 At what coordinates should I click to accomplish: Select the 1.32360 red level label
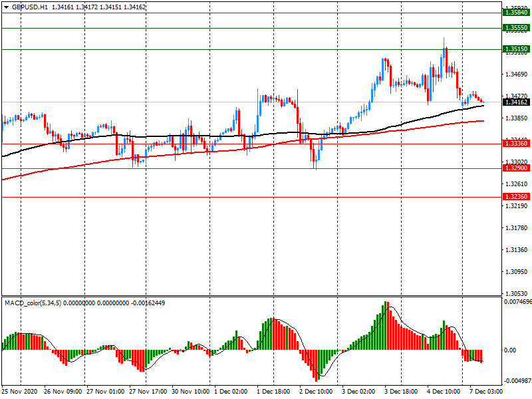click(x=517, y=197)
